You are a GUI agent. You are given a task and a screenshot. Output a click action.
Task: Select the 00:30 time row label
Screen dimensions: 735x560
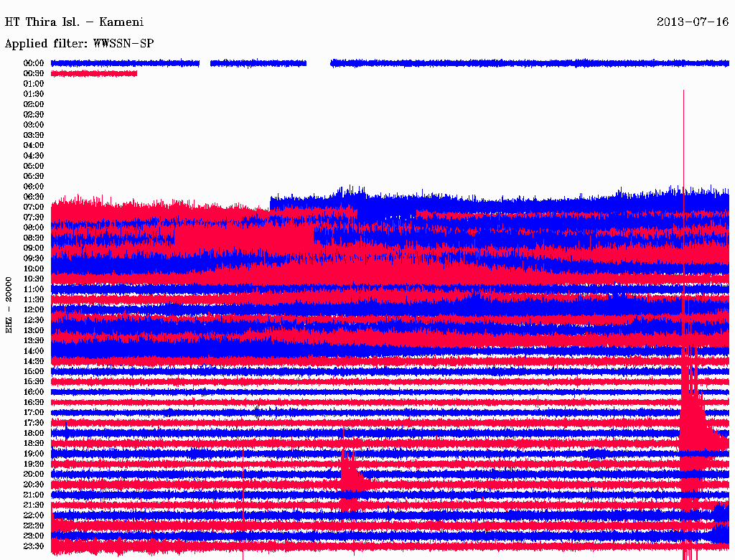(x=34, y=73)
